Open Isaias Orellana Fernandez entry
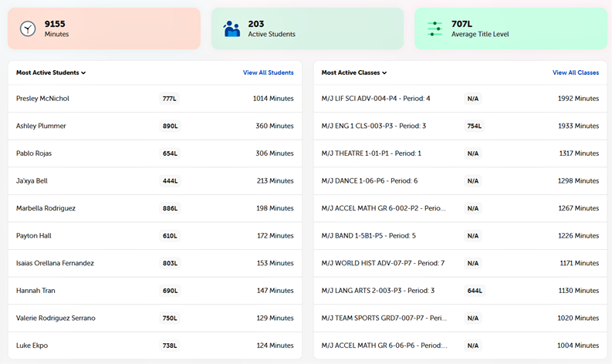Image resolution: width=612 pixels, height=364 pixels. tap(55, 263)
